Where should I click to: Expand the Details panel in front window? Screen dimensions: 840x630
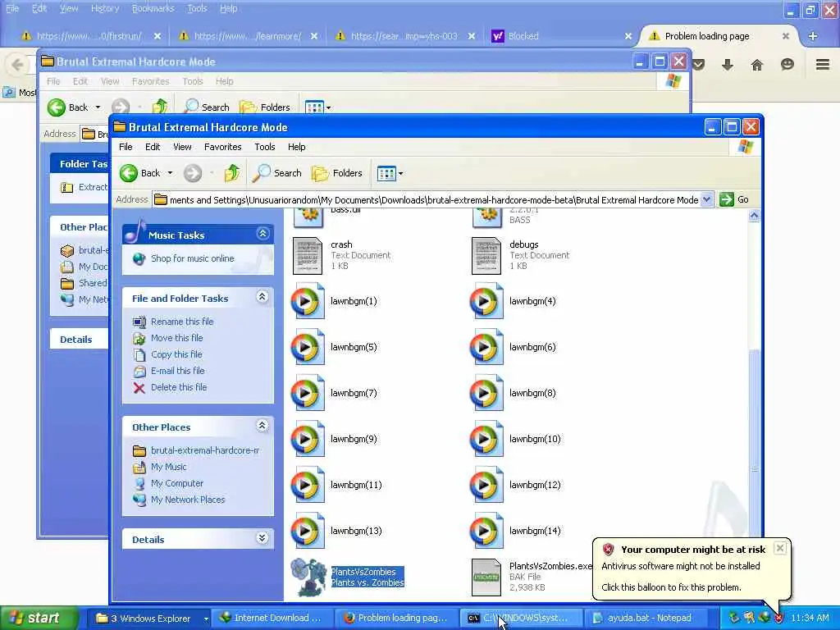[262, 538]
